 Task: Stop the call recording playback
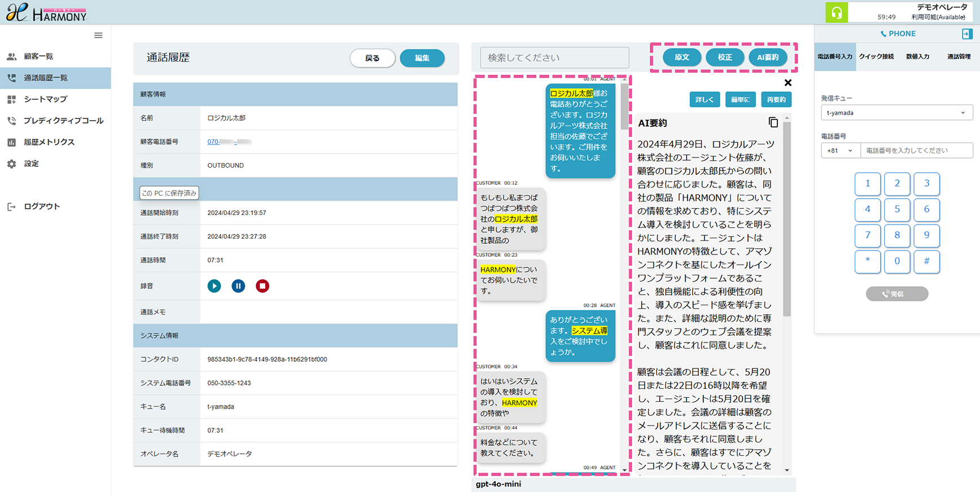(x=262, y=286)
